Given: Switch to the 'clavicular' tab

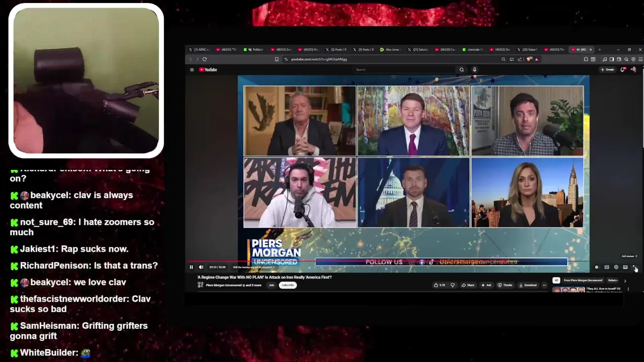Looking at the screenshot, I should [473, 49].
